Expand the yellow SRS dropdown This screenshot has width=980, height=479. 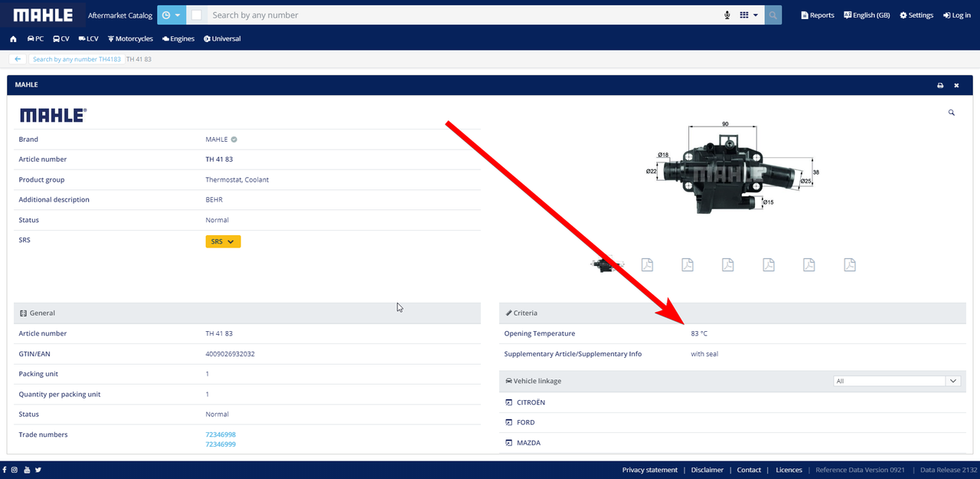click(x=223, y=241)
